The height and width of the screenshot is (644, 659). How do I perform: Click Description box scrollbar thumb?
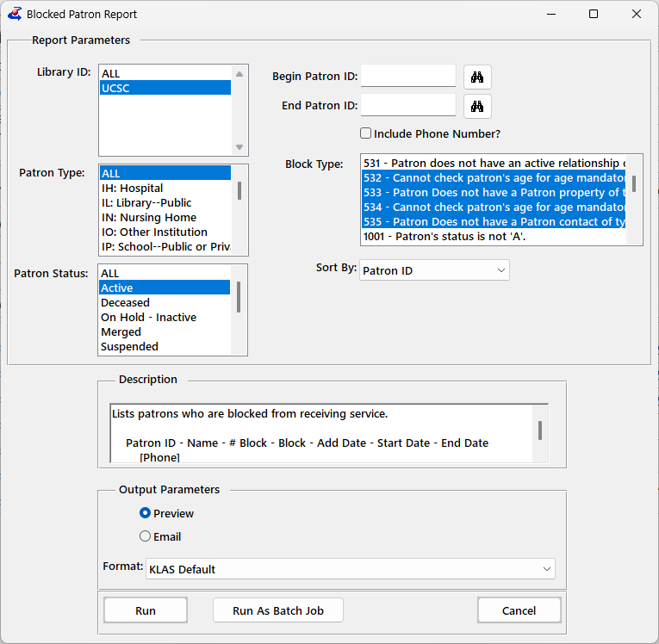pyautogui.click(x=540, y=430)
